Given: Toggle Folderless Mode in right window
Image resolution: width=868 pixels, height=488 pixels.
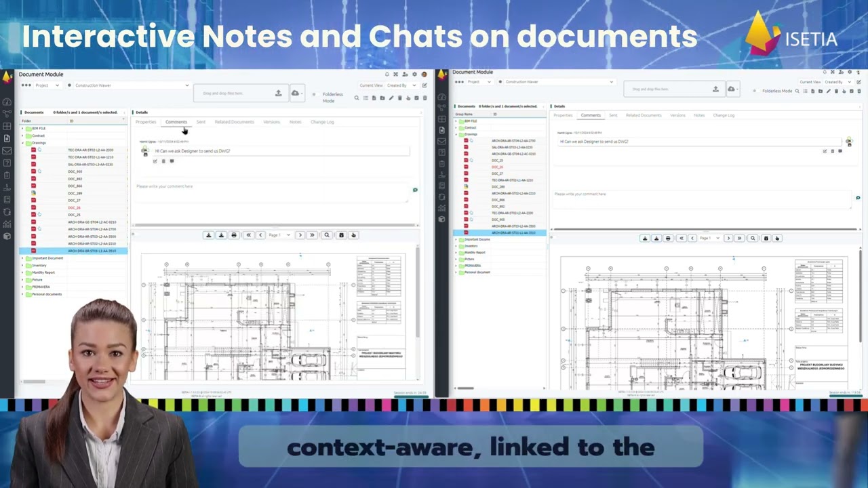Looking at the screenshot, I should point(755,91).
